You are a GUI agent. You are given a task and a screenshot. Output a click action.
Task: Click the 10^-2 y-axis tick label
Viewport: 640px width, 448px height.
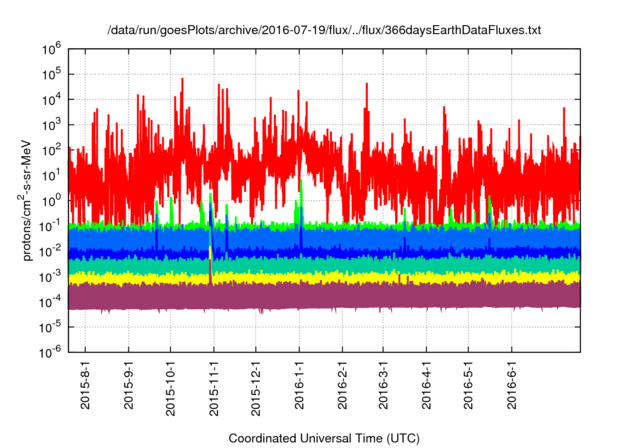[50, 252]
